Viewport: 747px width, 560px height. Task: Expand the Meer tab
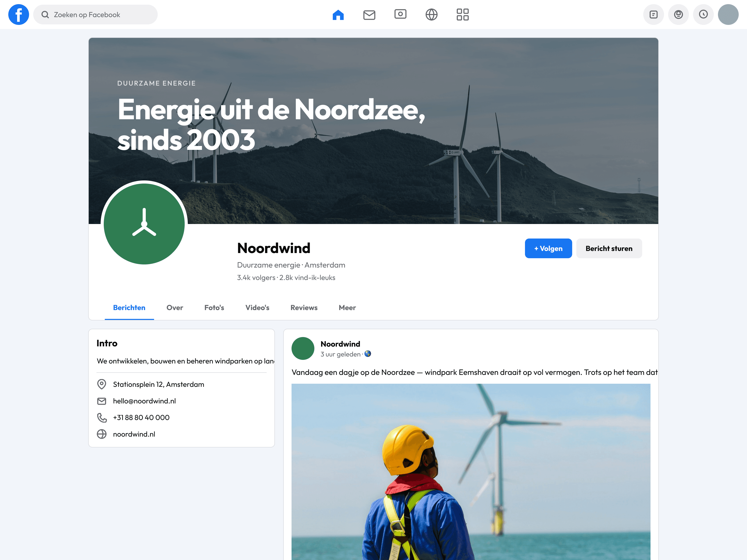[x=347, y=307]
